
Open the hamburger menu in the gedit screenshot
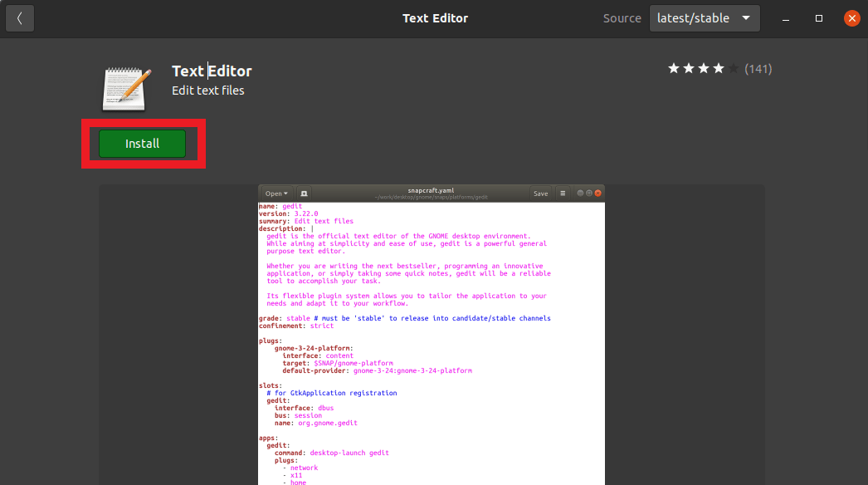563,192
